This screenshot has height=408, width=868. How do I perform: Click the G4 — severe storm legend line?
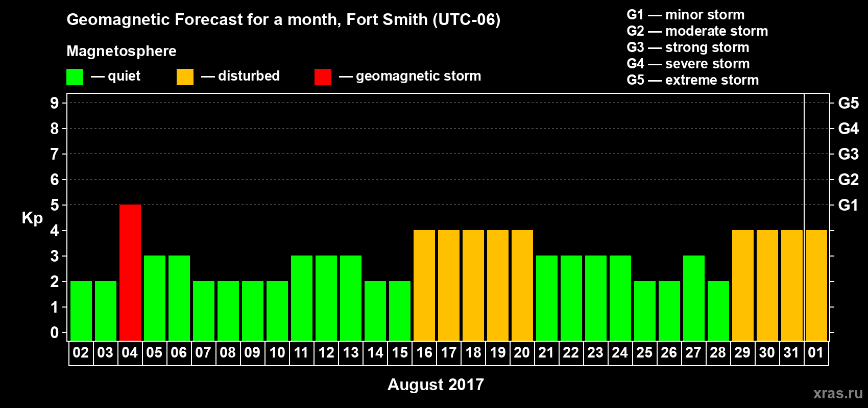(688, 64)
